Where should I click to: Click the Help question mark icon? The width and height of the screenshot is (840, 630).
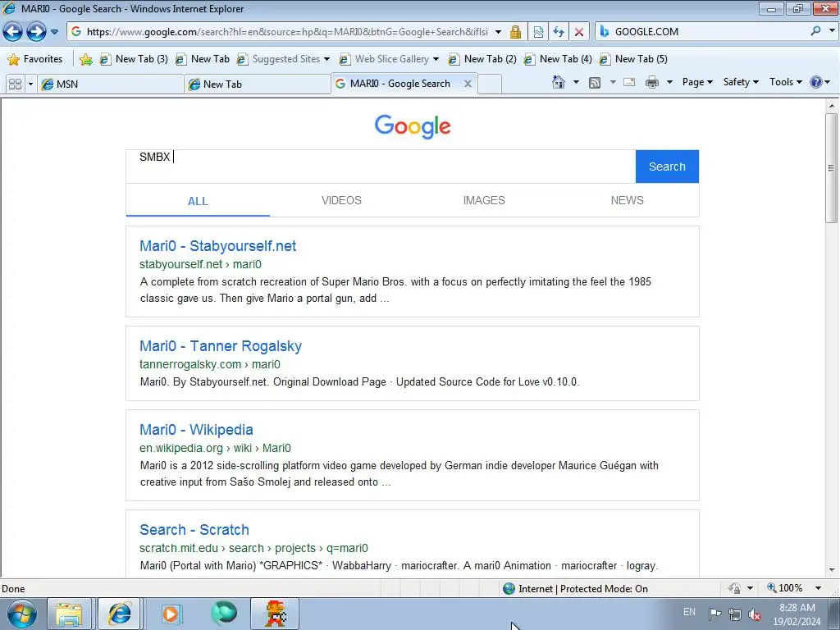[815, 82]
